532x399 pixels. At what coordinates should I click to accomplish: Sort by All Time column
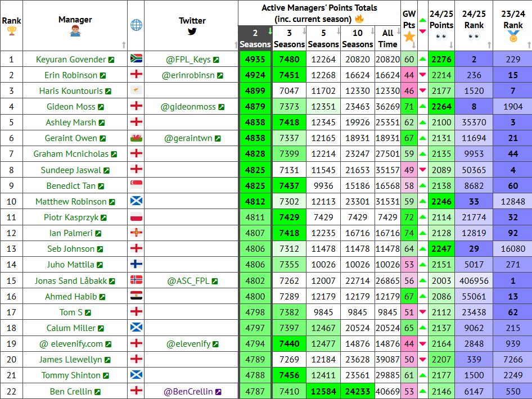[388, 38]
